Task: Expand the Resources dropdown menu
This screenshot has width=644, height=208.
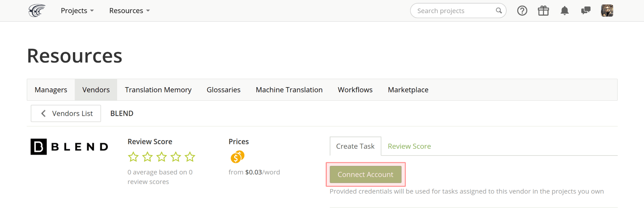Action: pos(129,11)
